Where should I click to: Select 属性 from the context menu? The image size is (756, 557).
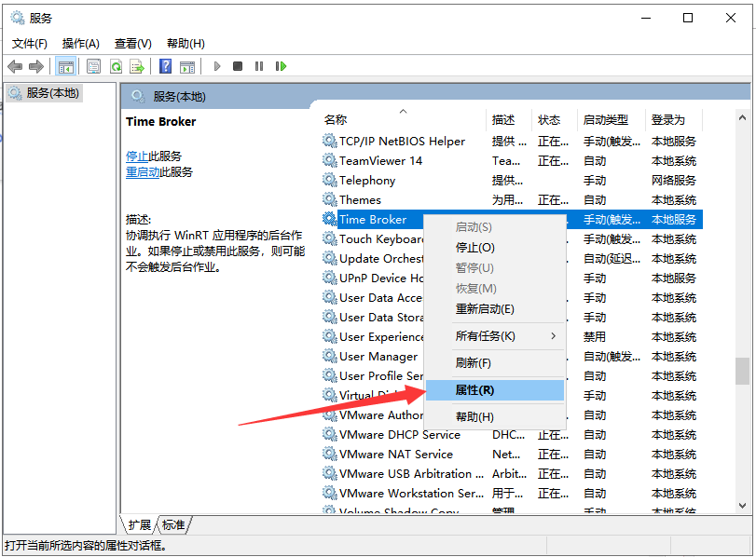tap(494, 389)
